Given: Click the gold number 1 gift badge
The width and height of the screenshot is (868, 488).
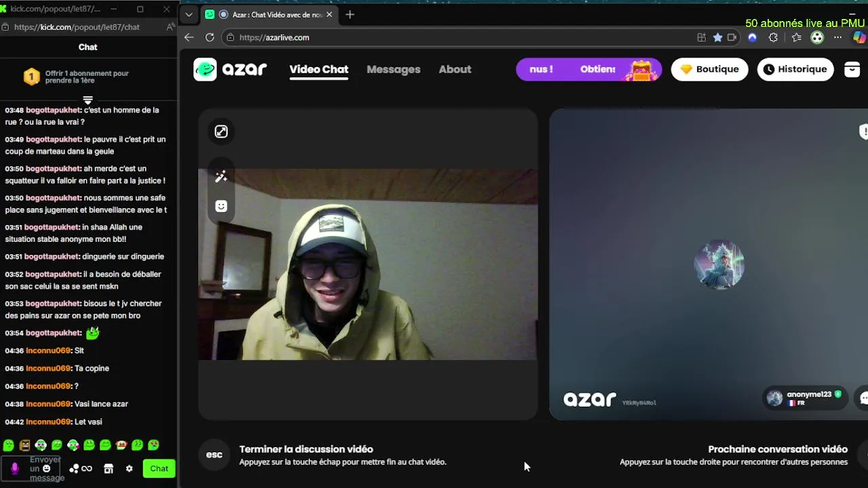Looking at the screenshot, I should pos(31,77).
